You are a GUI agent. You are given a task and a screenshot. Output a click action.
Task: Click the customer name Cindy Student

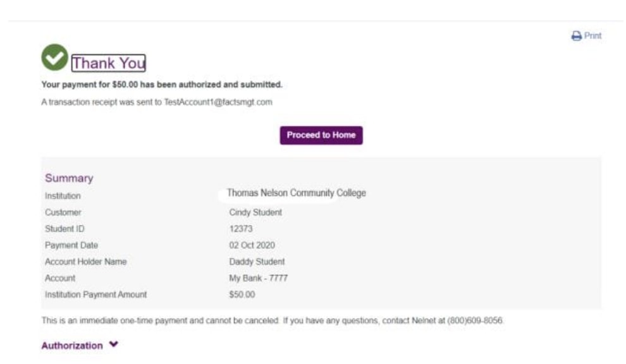[x=255, y=212]
